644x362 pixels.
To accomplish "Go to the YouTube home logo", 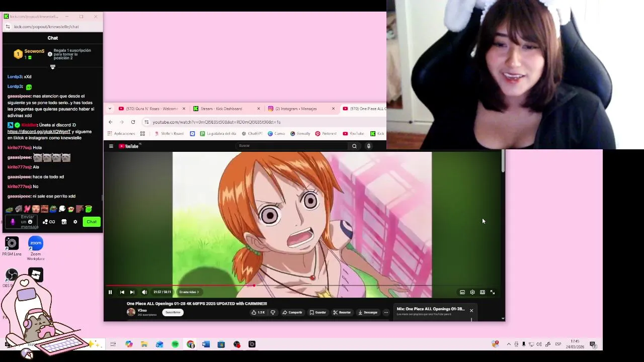I will (129, 146).
